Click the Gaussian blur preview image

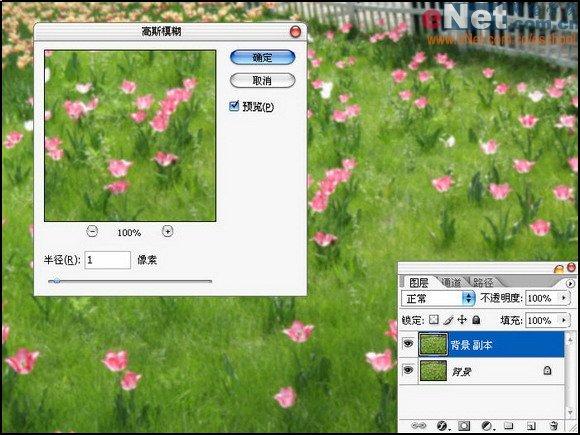[130, 136]
